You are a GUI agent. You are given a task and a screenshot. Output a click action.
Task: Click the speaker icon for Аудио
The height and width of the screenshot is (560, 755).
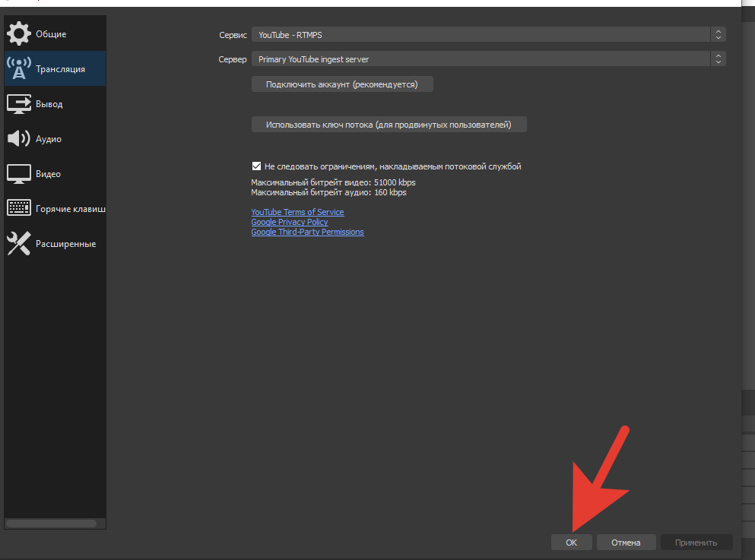(x=18, y=139)
